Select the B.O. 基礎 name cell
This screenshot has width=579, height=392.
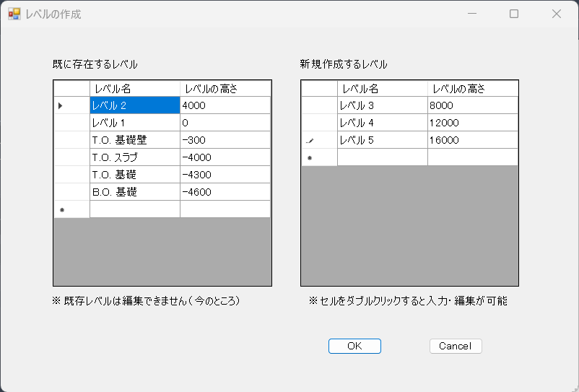coord(134,192)
